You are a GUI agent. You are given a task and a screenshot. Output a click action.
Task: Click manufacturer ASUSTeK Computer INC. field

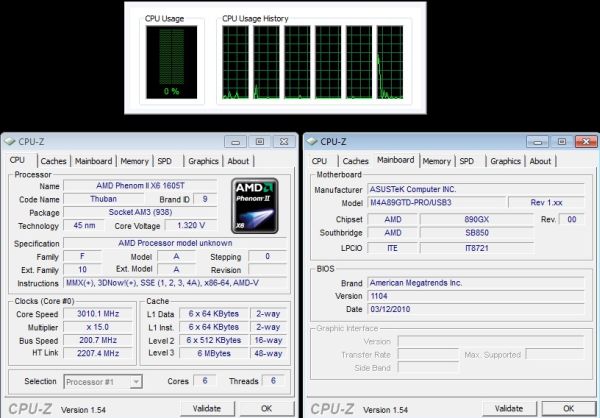(x=476, y=189)
